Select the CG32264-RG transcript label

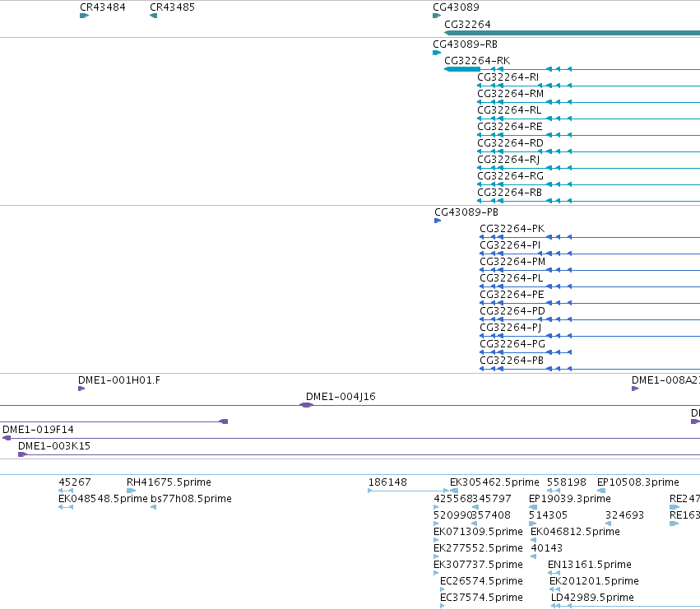coord(510,176)
